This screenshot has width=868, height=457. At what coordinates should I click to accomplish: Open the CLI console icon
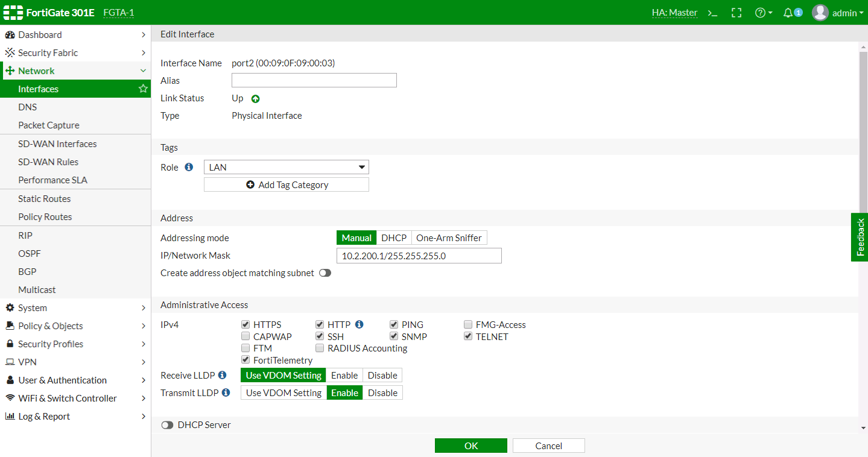[x=712, y=13]
